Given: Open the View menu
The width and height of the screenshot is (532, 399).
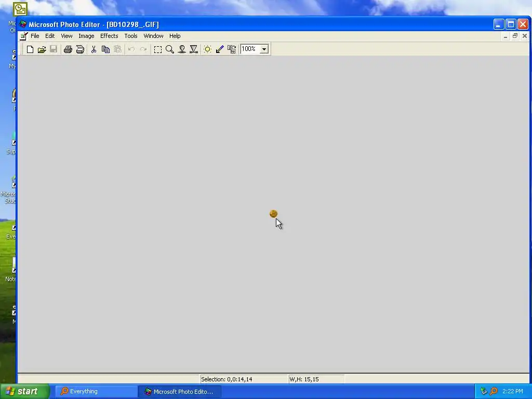Looking at the screenshot, I should [x=66, y=36].
